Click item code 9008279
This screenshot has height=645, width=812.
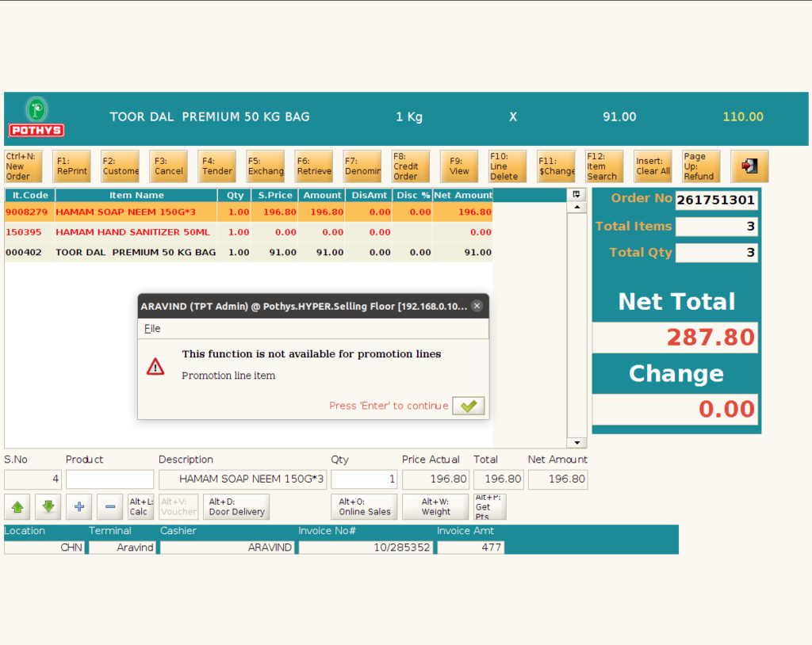[26, 212]
